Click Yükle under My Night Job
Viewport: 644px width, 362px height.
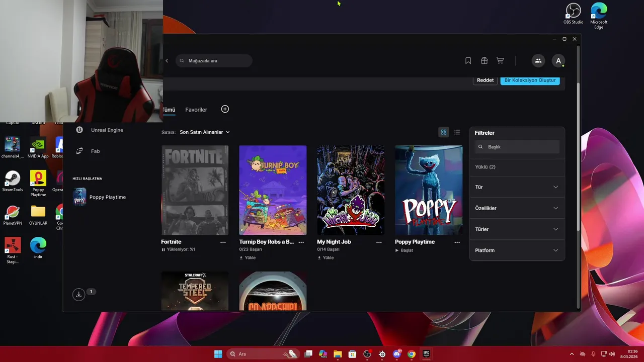point(326,257)
